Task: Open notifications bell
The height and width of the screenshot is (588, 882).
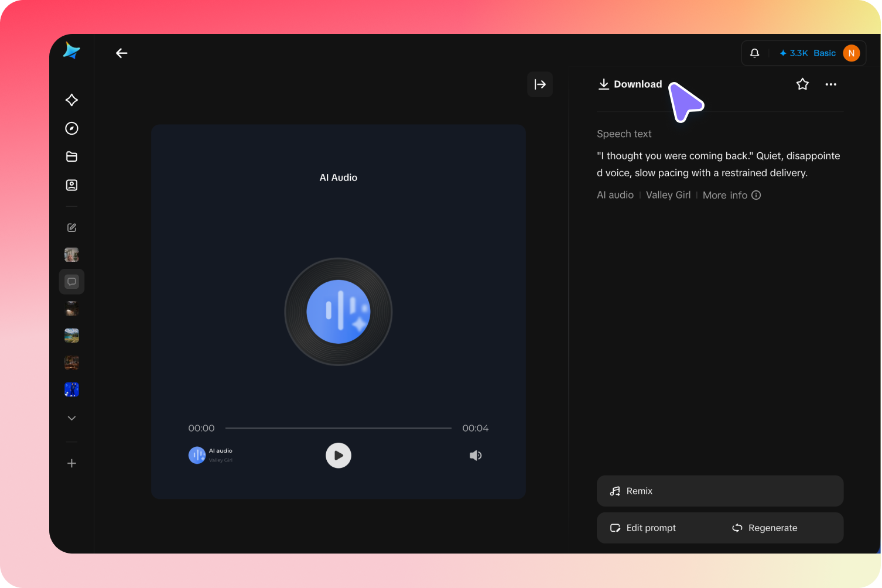Action: pos(755,53)
